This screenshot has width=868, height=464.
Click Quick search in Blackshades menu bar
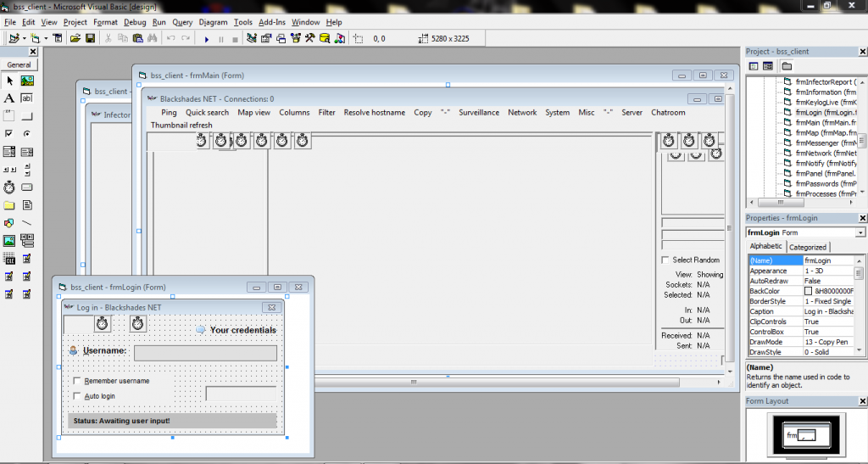click(x=207, y=113)
